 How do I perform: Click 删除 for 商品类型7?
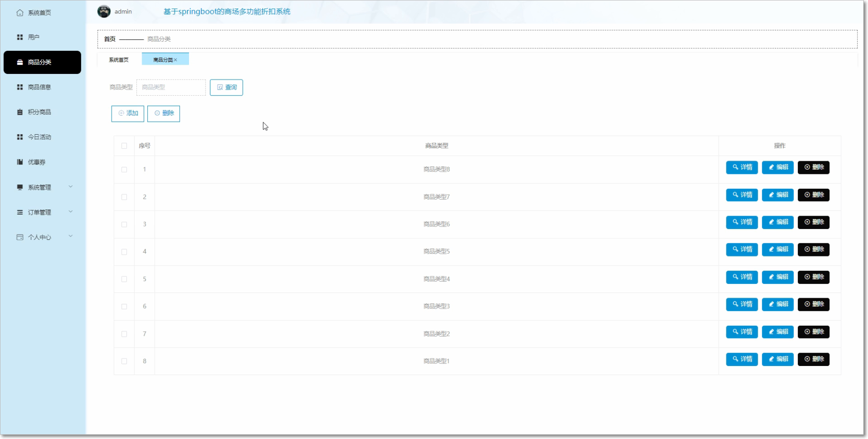(x=814, y=195)
